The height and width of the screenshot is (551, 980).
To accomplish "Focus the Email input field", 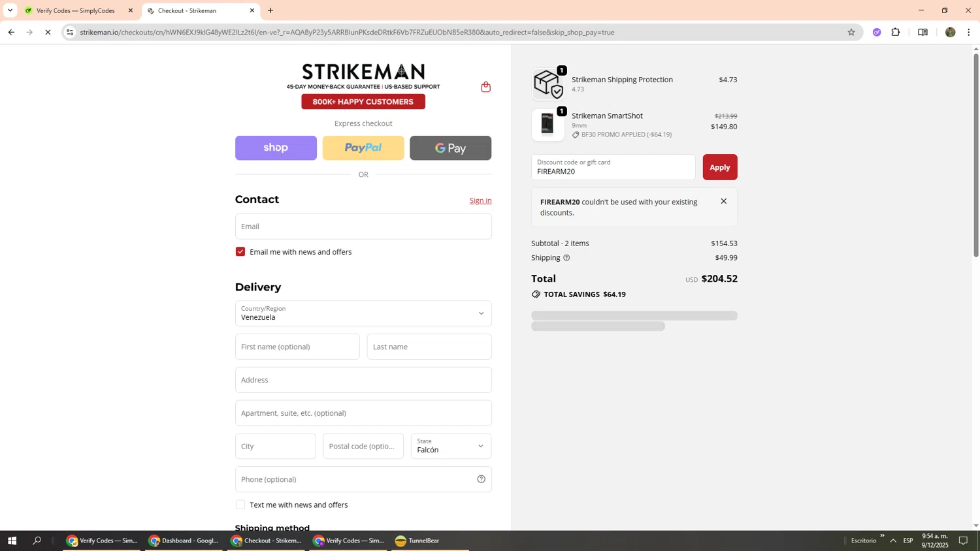I will point(363,227).
